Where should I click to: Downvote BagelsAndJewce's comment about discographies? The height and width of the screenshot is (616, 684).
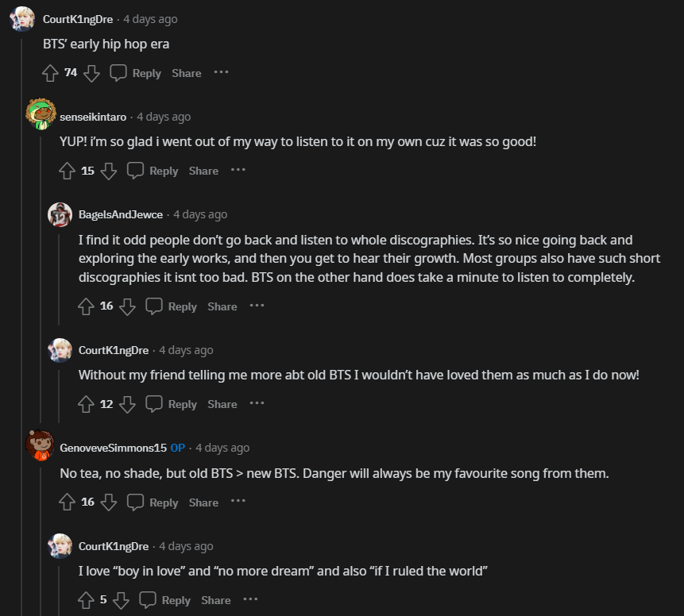click(127, 306)
